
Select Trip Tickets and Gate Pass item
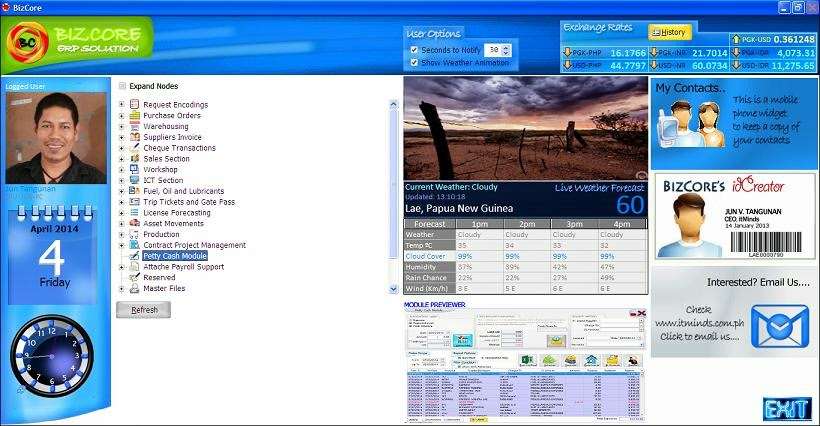[189, 202]
